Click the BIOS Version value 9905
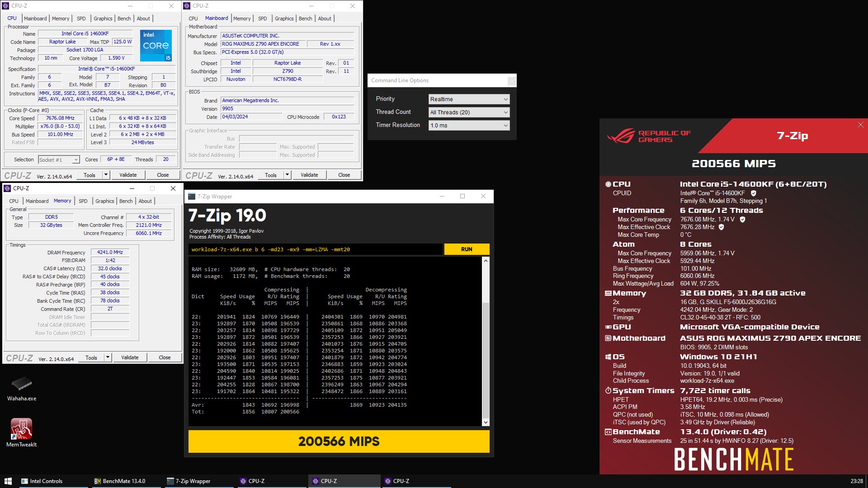Screen dimensions: 868x488 (x=287, y=109)
